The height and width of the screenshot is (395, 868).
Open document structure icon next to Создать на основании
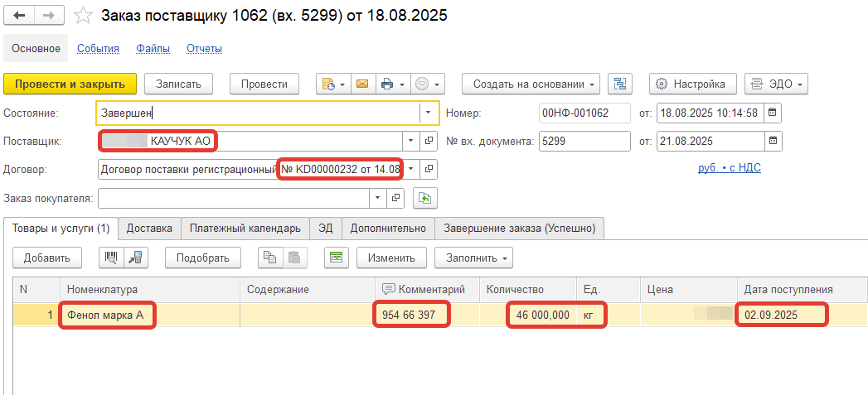[621, 84]
